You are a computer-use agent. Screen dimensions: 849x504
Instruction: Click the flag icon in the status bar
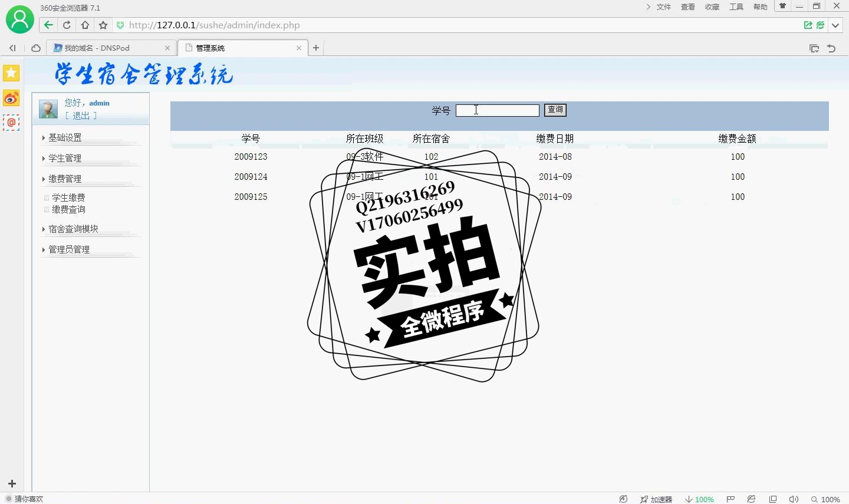tap(730, 499)
